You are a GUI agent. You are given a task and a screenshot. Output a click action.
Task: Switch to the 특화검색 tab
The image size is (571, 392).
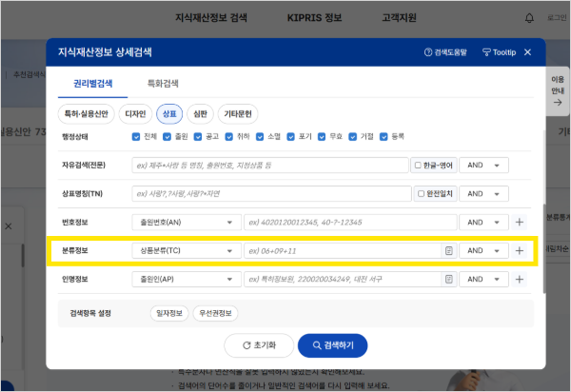click(x=163, y=84)
